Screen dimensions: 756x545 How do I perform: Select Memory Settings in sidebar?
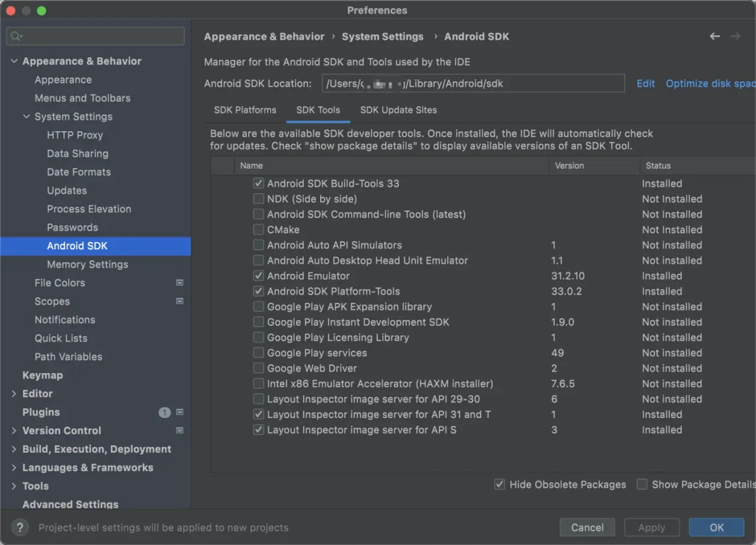[87, 264]
